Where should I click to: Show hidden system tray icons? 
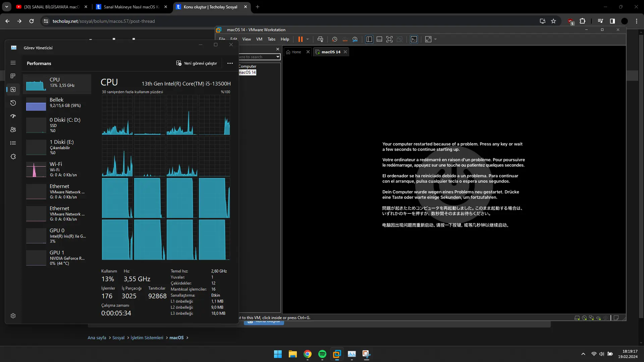pyautogui.click(x=583, y=354)
